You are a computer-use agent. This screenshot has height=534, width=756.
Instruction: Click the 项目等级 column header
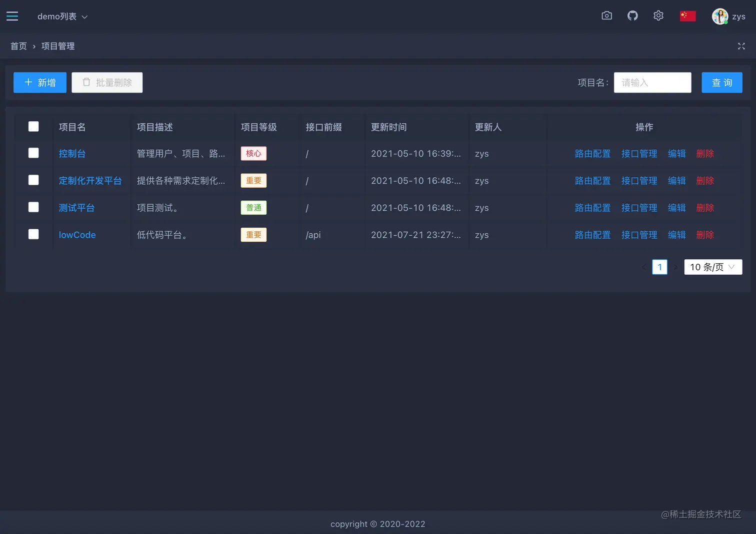(259, 127)
